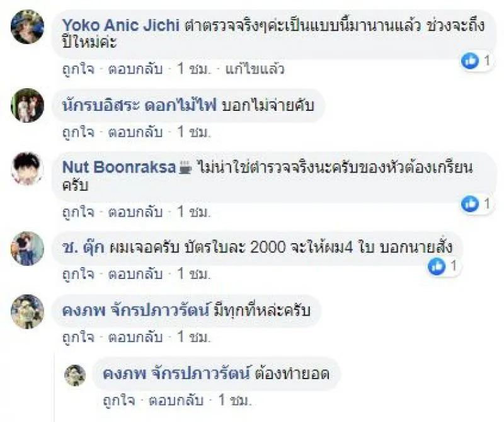Click the small avatar on the nested reply

[75, 375]
